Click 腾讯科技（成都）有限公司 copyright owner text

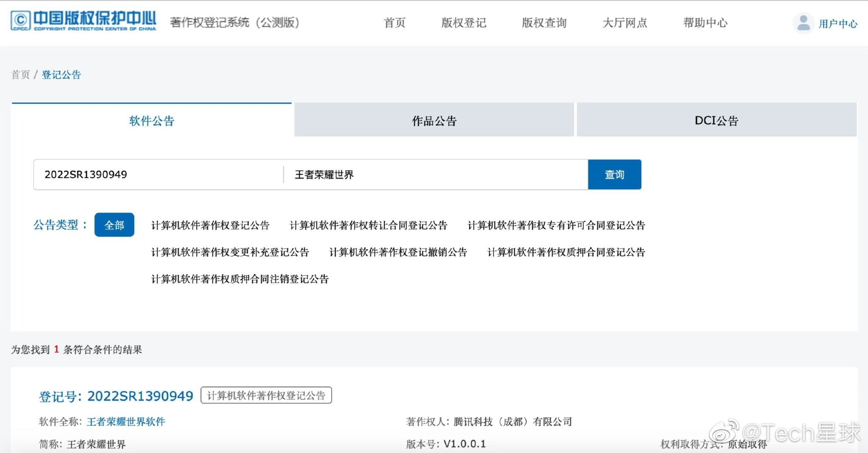coord(513,422)
